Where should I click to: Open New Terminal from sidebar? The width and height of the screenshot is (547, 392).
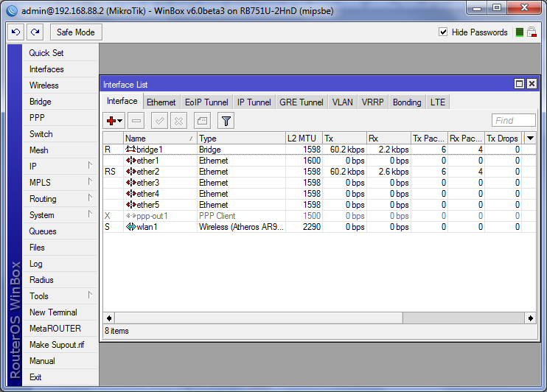coord(60,312)
